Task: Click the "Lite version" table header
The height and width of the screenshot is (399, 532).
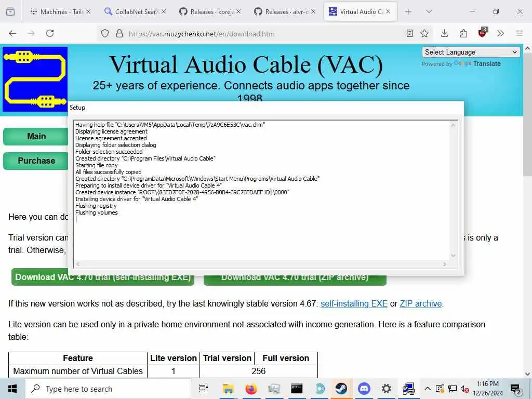Action: pos(174,358)
